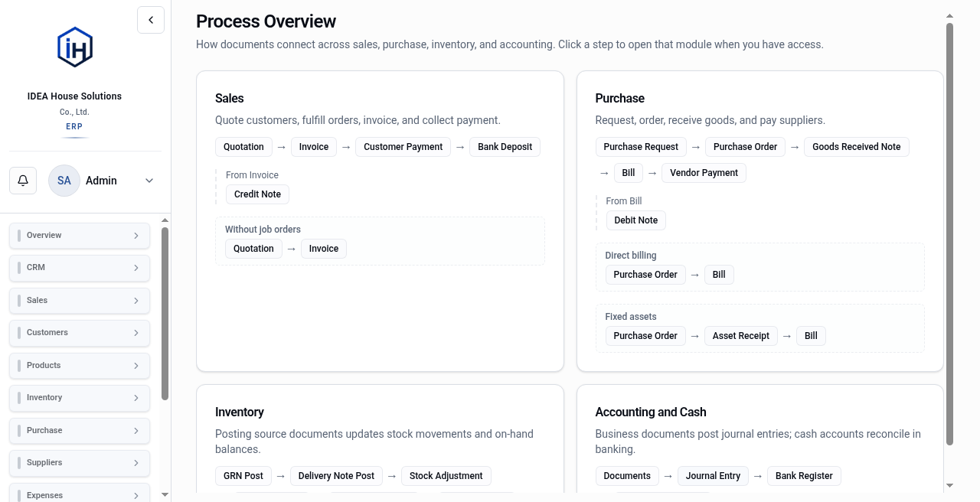
Task: Click the Documents step in Accounting
Action: (627, 476)
